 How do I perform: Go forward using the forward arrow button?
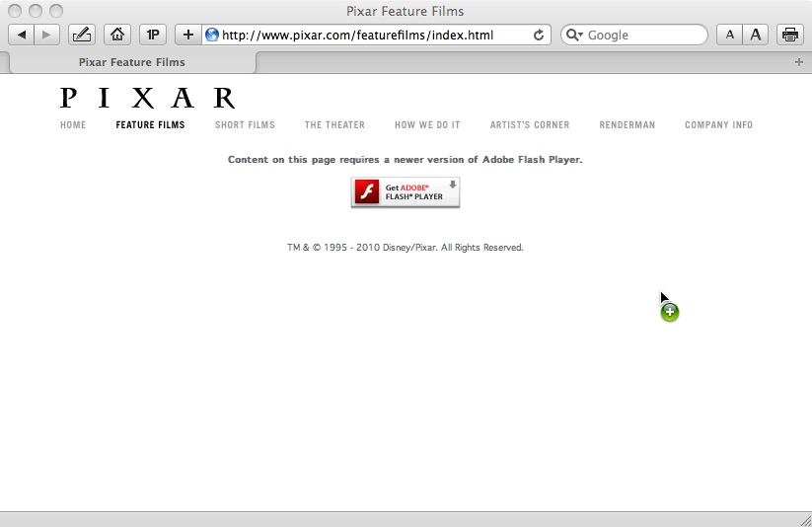click(46, 35)
